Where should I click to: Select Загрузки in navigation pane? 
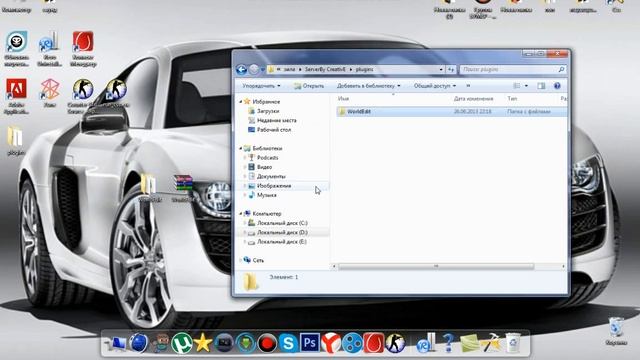(x=268, y=111)
